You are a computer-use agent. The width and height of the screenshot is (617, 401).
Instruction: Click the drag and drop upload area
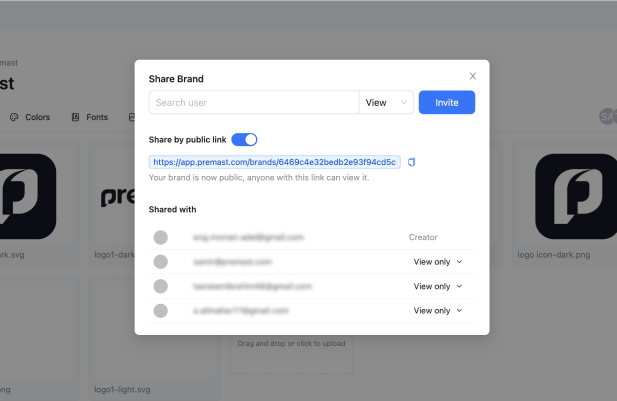click(291, 354)
